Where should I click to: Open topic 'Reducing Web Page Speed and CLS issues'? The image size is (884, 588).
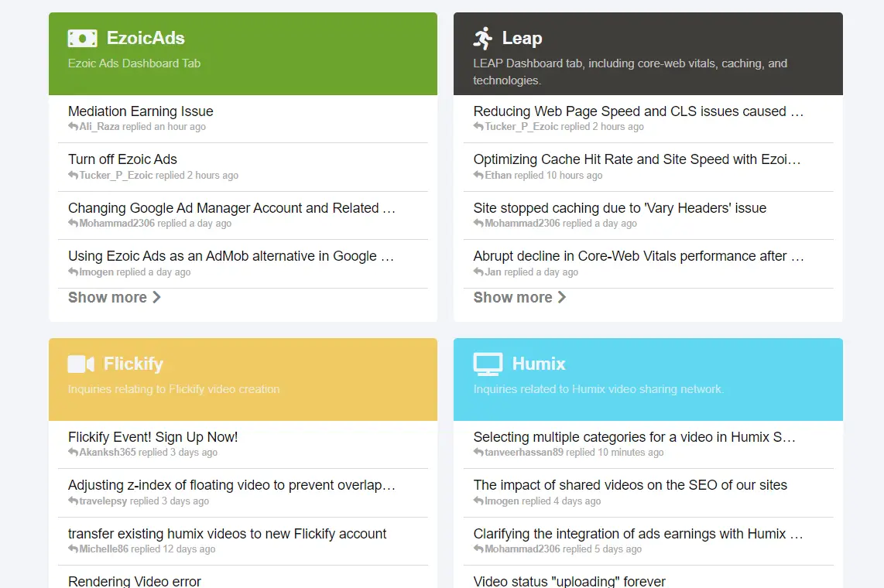tap(639, 111)
